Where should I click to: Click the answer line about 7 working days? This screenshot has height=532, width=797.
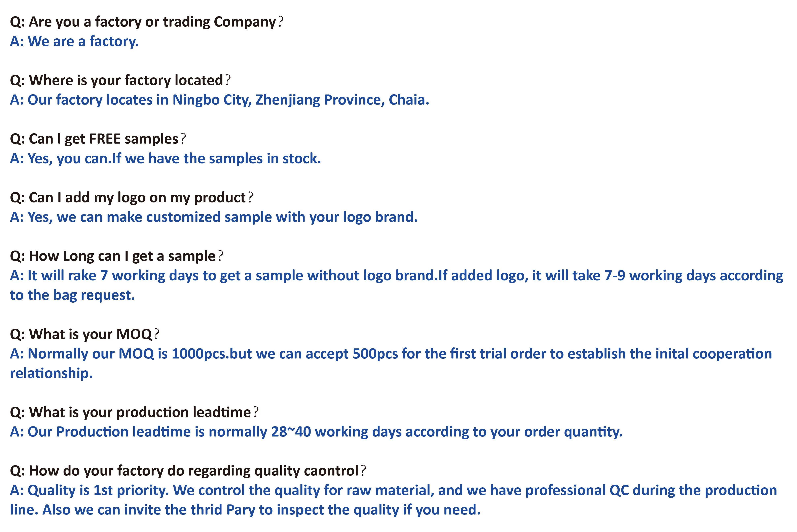396,276
